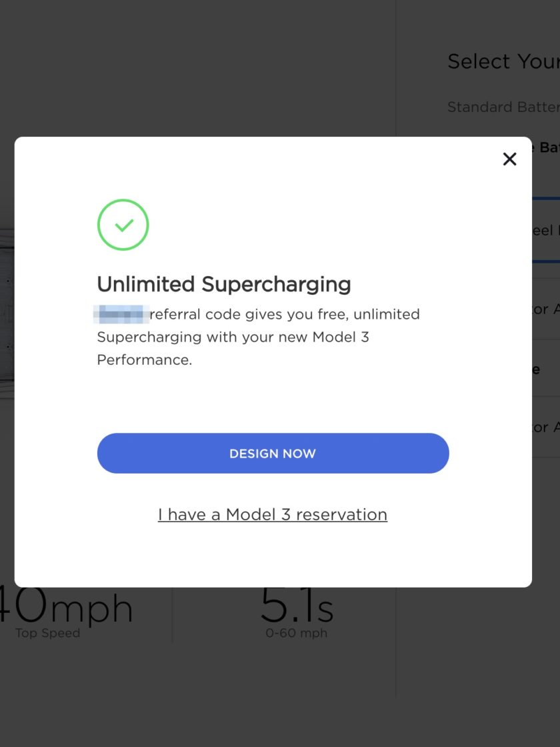Select the second dimmed 'or A' row

(546, 428)
